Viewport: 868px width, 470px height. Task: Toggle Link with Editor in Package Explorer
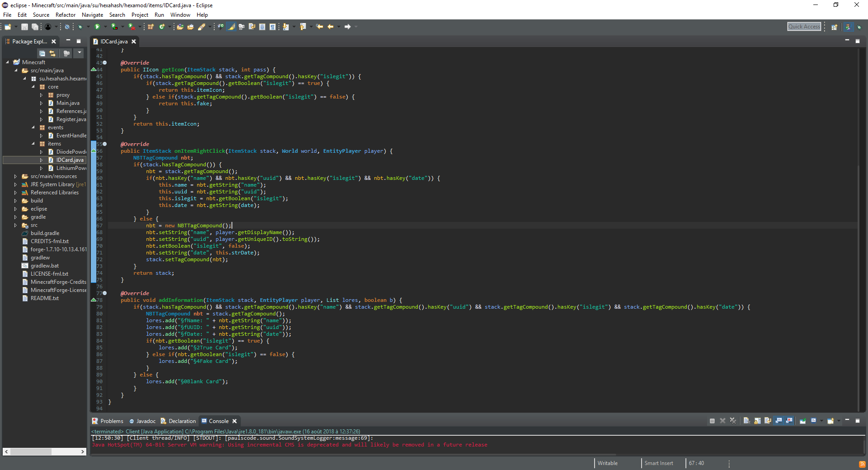pos(52,53)
